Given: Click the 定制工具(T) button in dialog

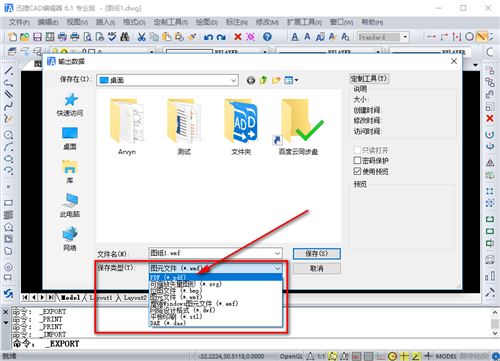Looking at the screenshot, I should (x=369, y=79).
